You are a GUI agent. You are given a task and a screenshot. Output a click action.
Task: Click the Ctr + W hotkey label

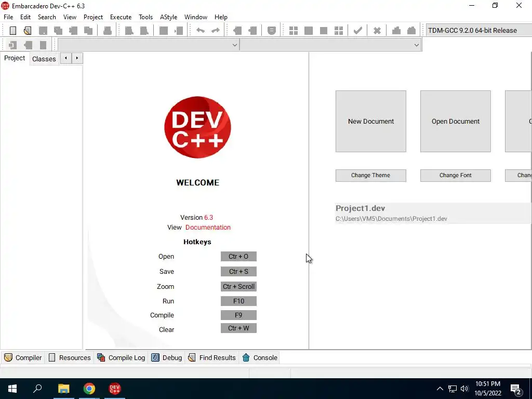tap(238, 328)
